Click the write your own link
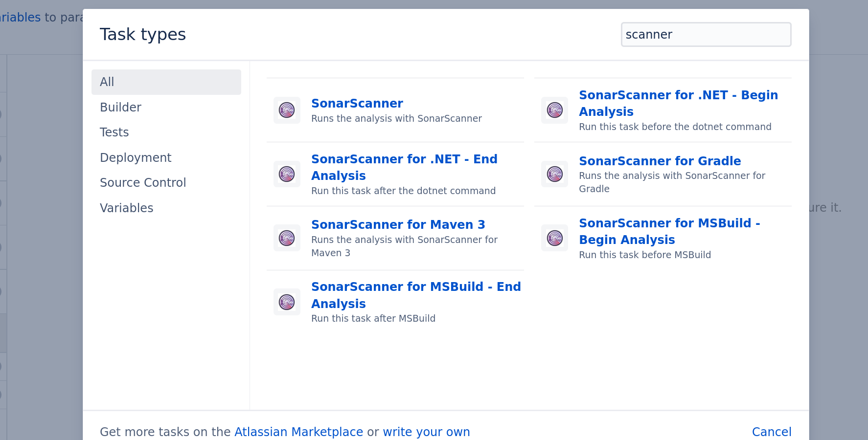The width and height of the screenshot is (868, 440). [426, 432]
